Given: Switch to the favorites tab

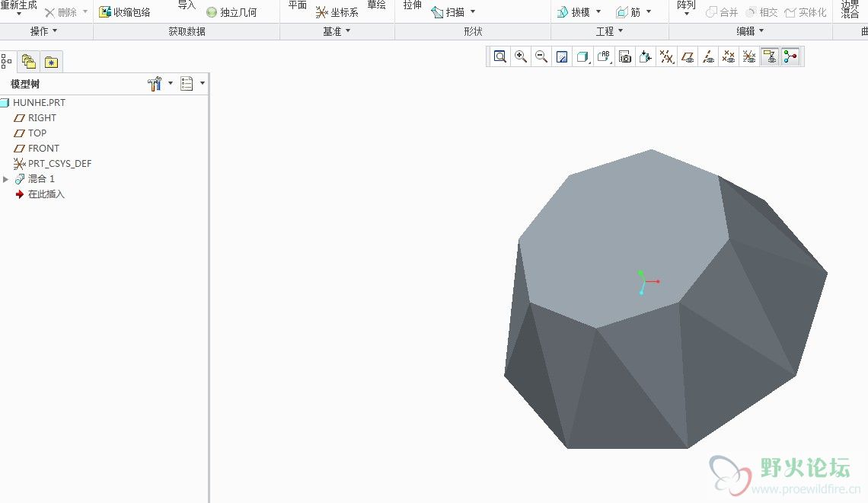Looking at the screenshot, I should [x=51, y=62].
